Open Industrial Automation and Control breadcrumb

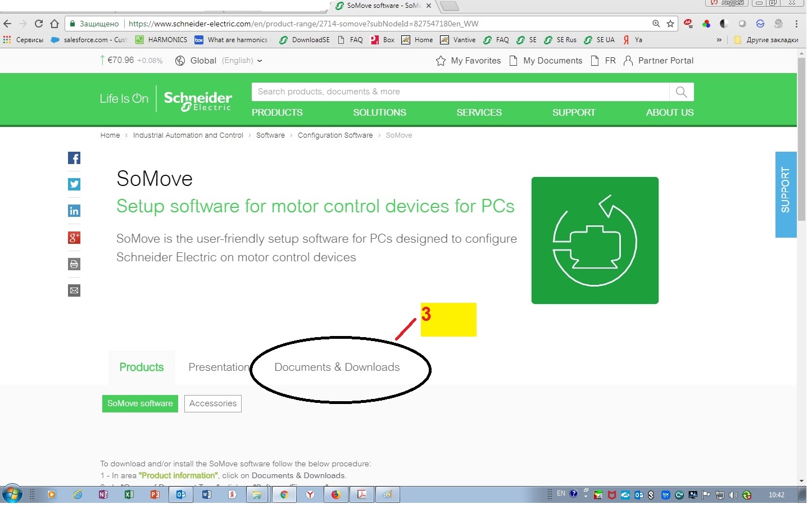(x=188, y=135)
